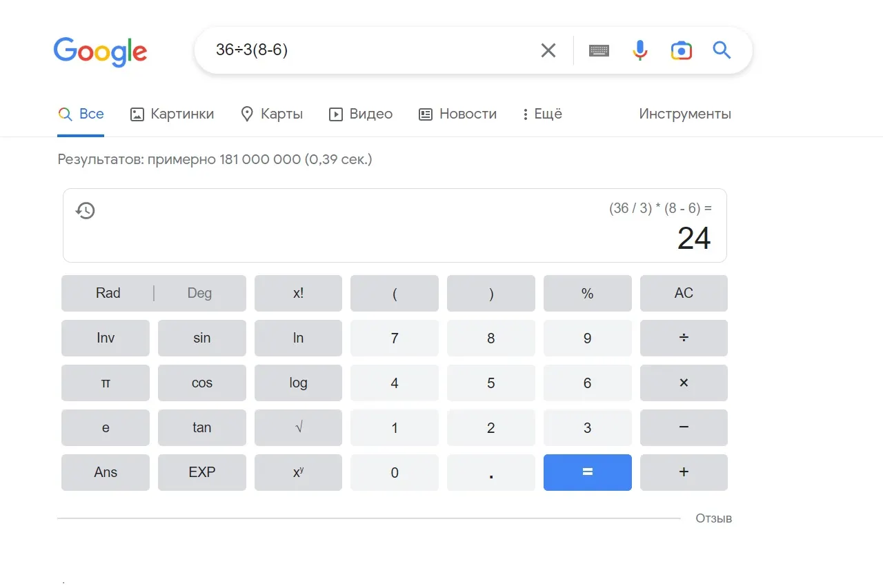The width and height of the screenshot is (883, 588).
Task: Open the on-screen keyboard icon
Action: (599, 50)
